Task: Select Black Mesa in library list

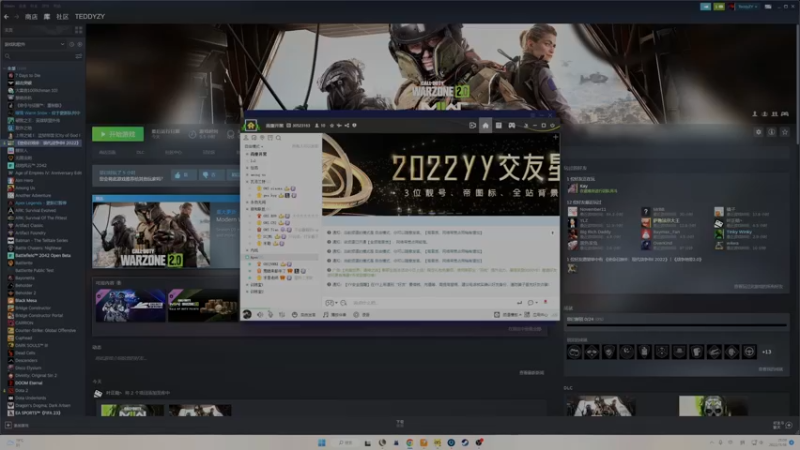Action: pyautogui.click(x=26, y=301)
